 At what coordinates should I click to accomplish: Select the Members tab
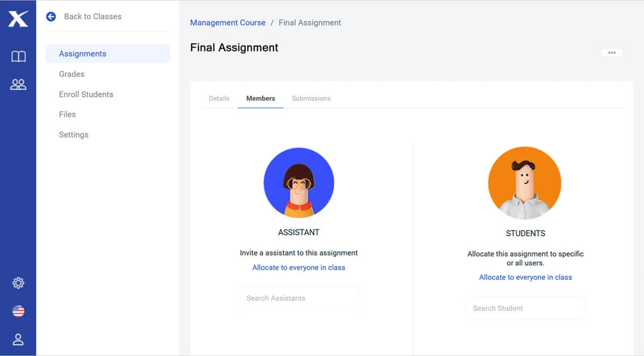[261, 98]
